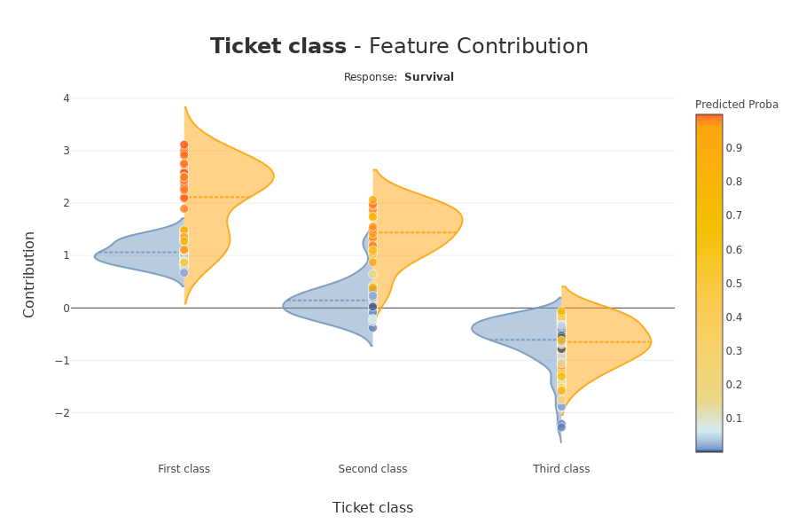Click the orange violin for First class
The image size is (798, 532).
[x=231, y=177]
